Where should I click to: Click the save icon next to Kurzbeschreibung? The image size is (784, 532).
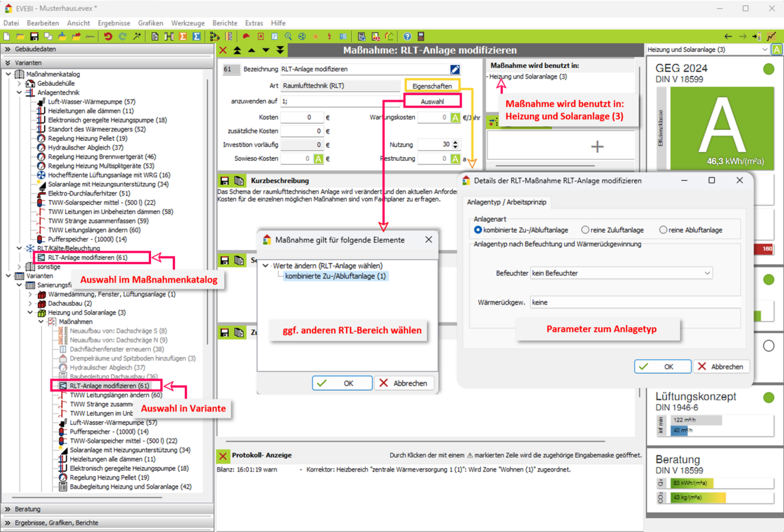[225, 181]
